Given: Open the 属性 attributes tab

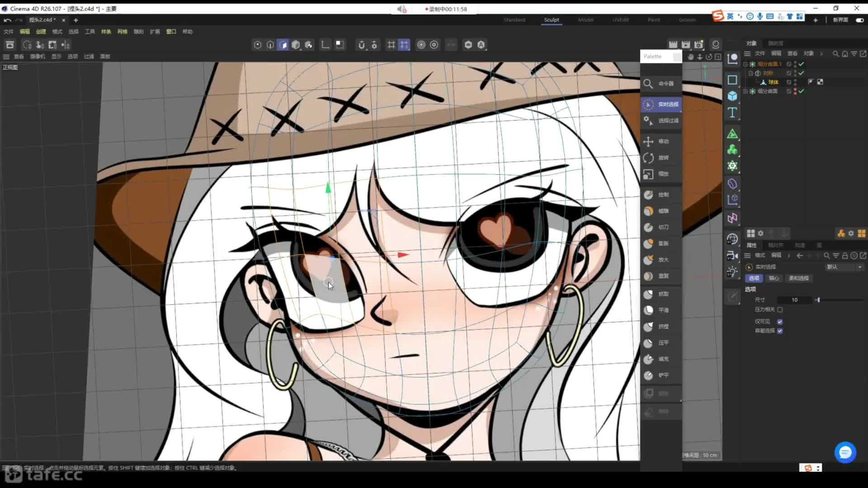Looking at the screenshot, I should [x=751, y=245].
